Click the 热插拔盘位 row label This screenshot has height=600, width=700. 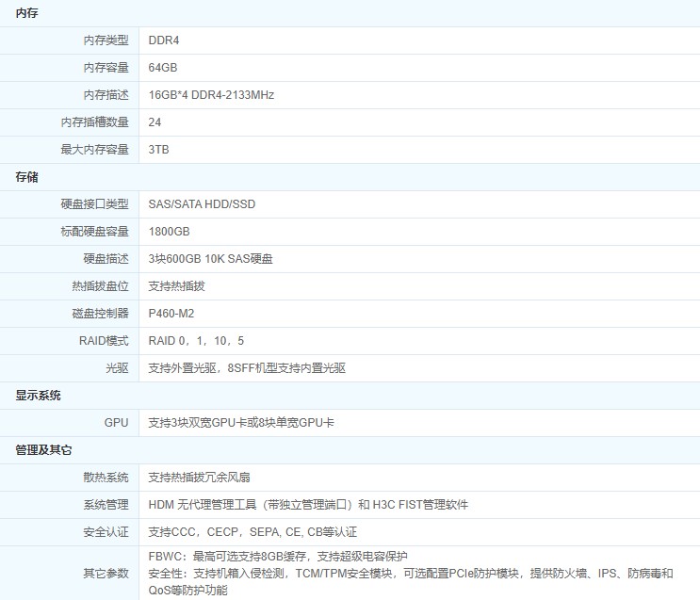pos(100,286)
